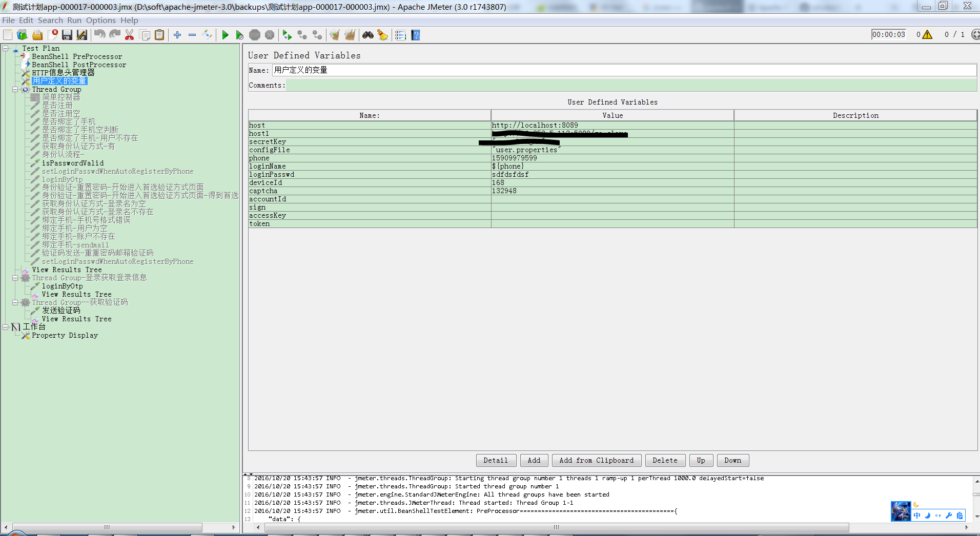Cut the selected element with scissors icon
This screenshot has width=980, height=536.
click(130, 35)
